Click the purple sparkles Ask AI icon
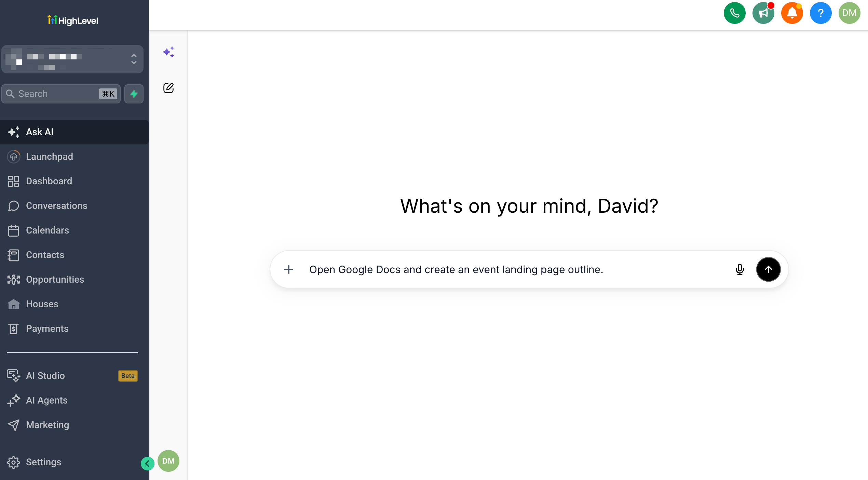 coord(168,52)
